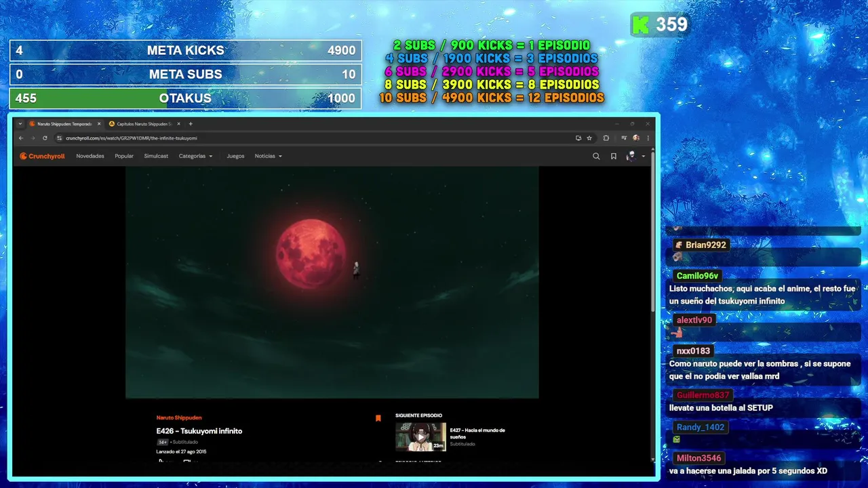Click chat username alextlv90
This screenshot has height=488, width=868.
pos(694,321)
